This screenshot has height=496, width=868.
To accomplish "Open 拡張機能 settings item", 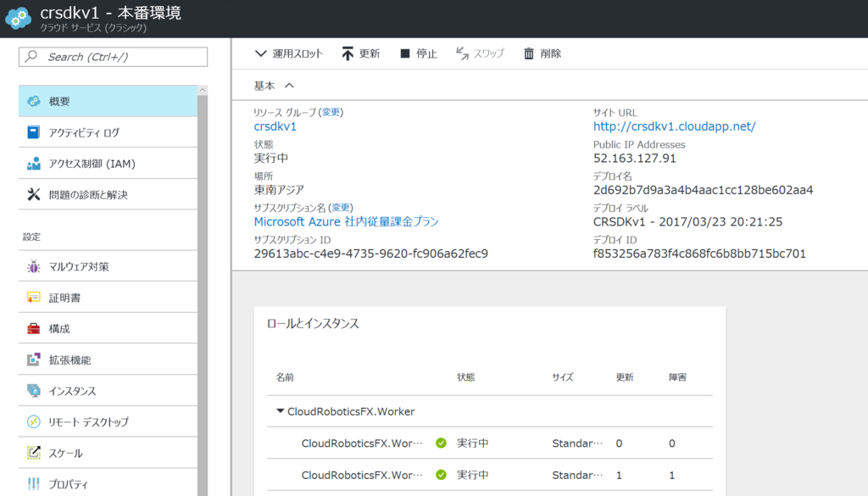I will click(108, 359).
